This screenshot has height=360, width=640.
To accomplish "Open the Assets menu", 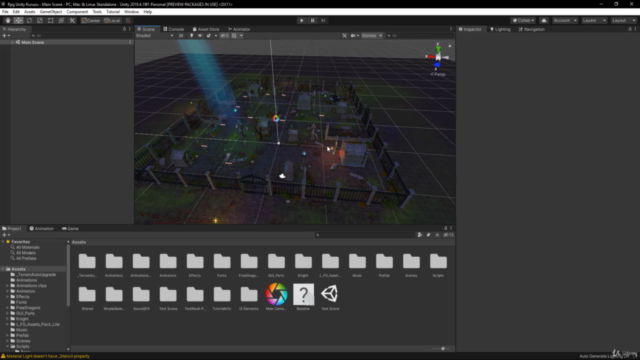I will 30,12.
